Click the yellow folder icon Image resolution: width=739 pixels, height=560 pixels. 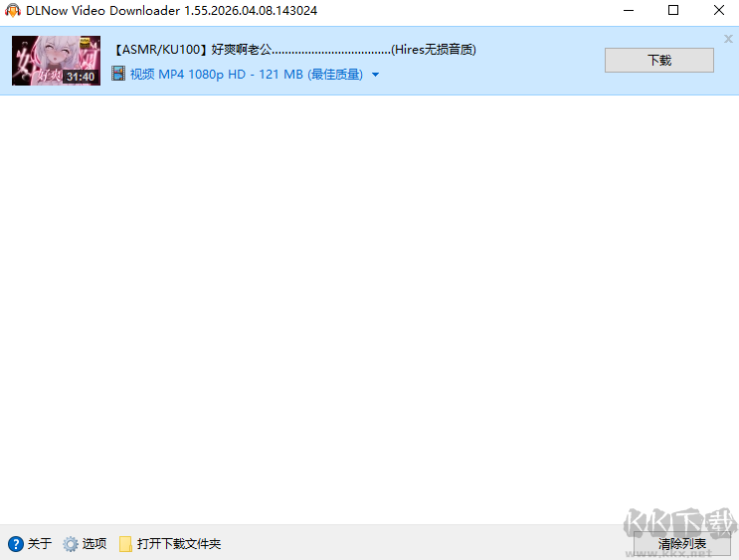click(x=125, y=544)
